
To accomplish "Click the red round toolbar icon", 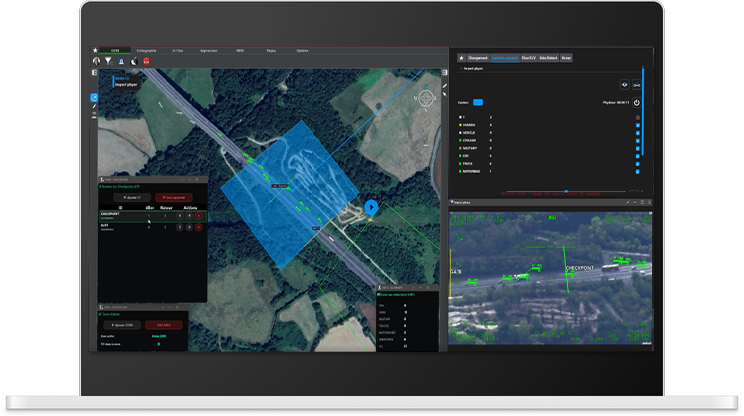I will coord(146,60).
